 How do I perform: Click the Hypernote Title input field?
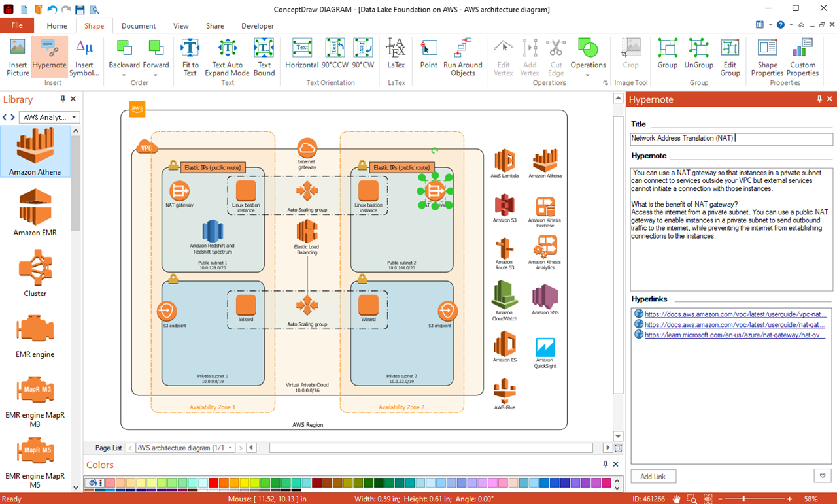[x=731, y=139]
